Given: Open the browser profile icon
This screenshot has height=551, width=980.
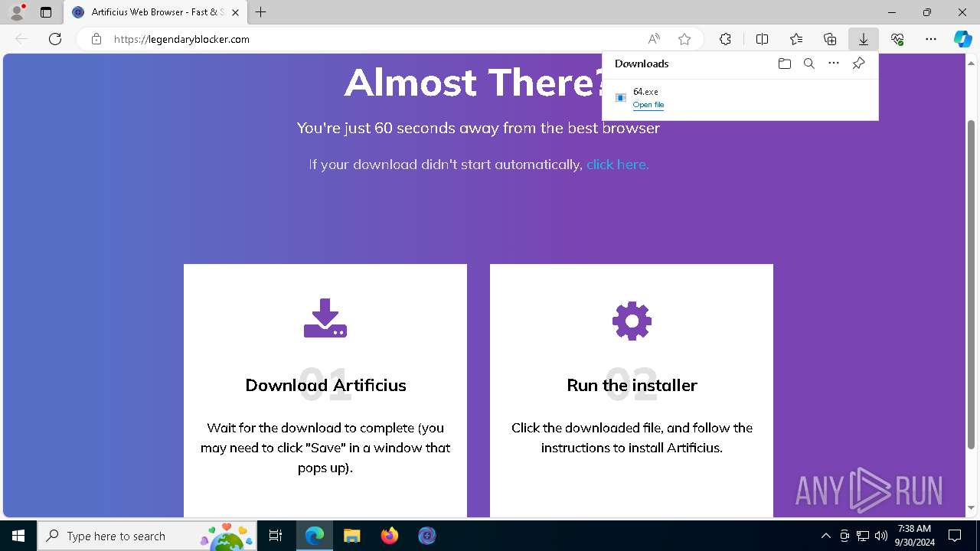Looking at the screenshot, I should (x=17, y=12).
